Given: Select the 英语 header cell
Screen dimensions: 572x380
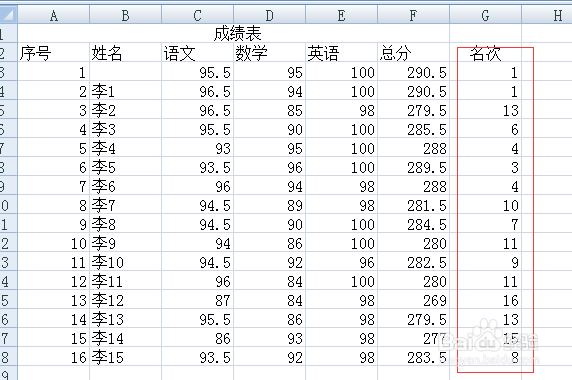Looking at the screenshot, I should tap(341, 53).
